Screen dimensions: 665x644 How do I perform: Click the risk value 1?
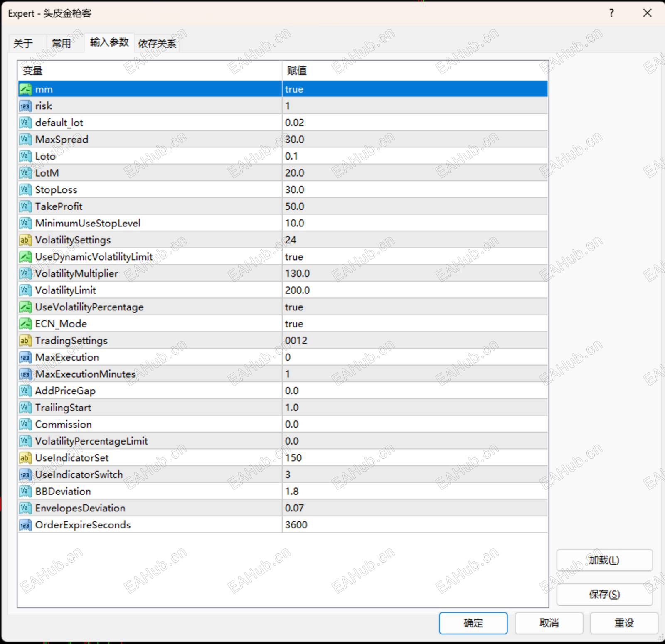[x=288, y=106]
